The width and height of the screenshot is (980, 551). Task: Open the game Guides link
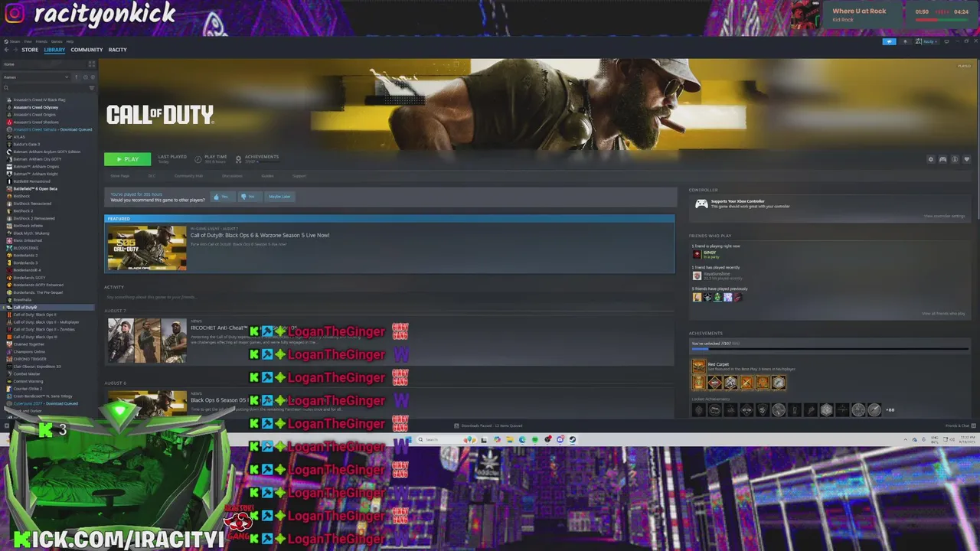[267, 176]
